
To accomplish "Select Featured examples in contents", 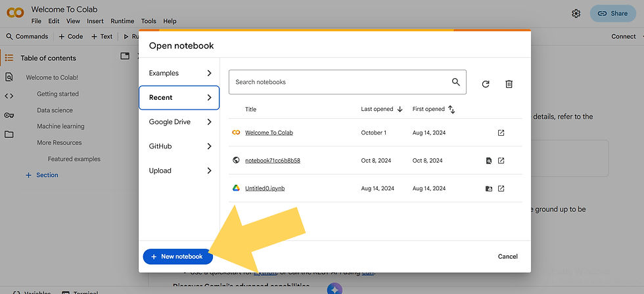I will coord(74,159).
